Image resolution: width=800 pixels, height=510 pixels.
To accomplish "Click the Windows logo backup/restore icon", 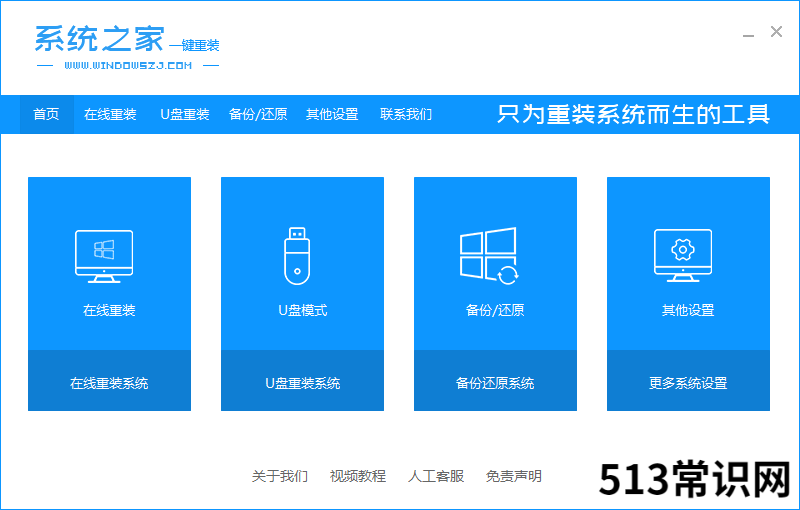I will click(489, 256).
